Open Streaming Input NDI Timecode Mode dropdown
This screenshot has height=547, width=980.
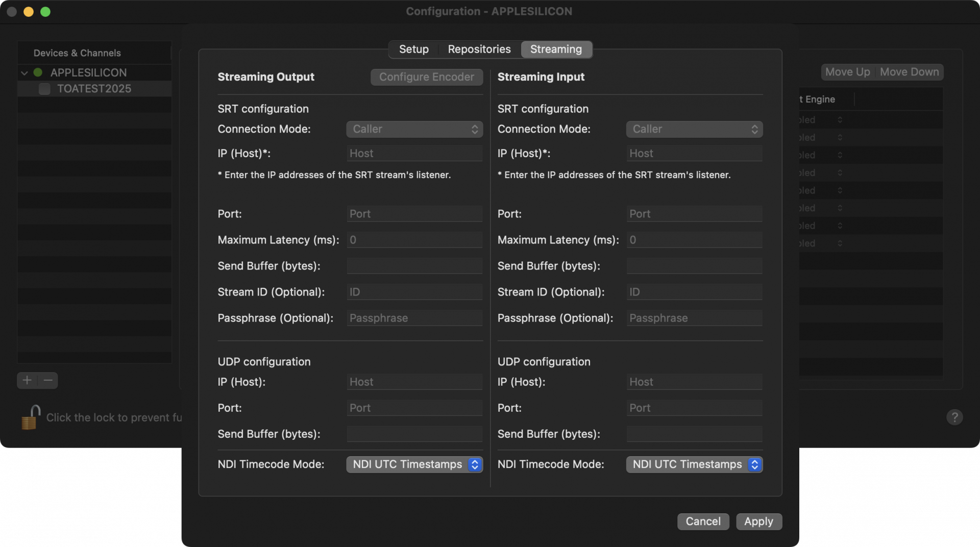click(x=694, y=464)
